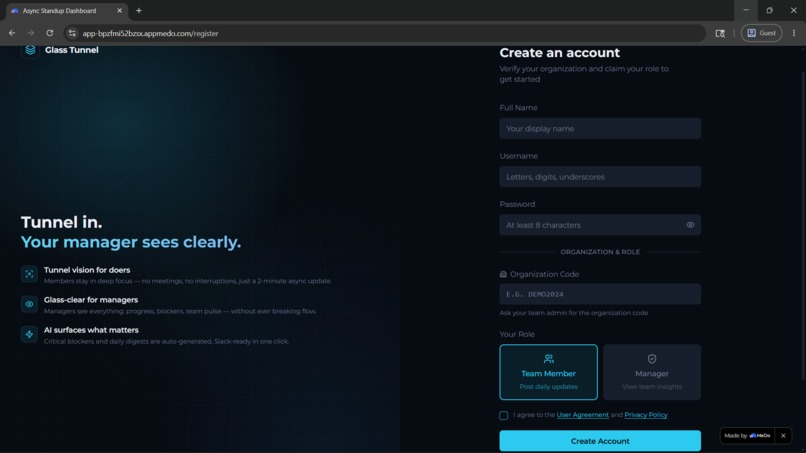Select the Manager role card
Image resolution: width=806 pixels, height=453 pixels.
652,372
